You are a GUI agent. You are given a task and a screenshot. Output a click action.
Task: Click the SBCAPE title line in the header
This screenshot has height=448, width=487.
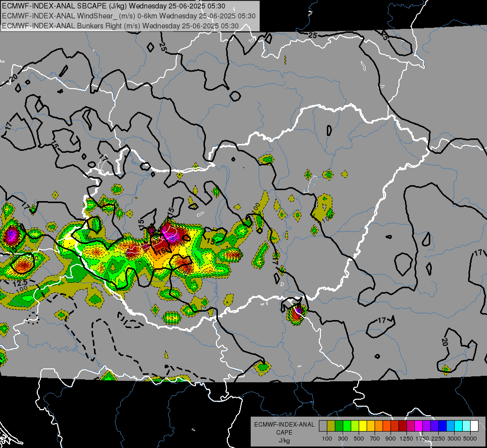coord(114,6)
